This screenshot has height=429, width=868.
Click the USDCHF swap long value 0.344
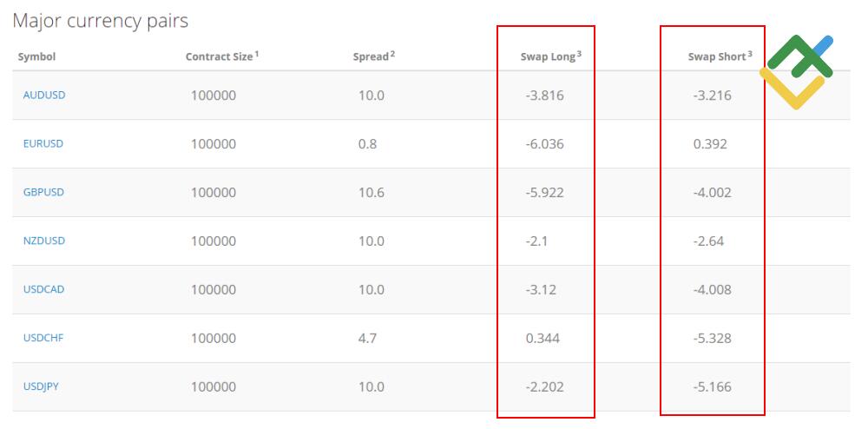pyautogui.click(x=542, y=339)
